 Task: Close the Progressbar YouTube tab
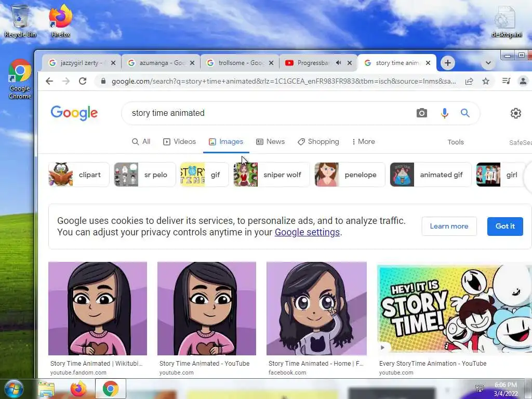(x=350, y=63)
